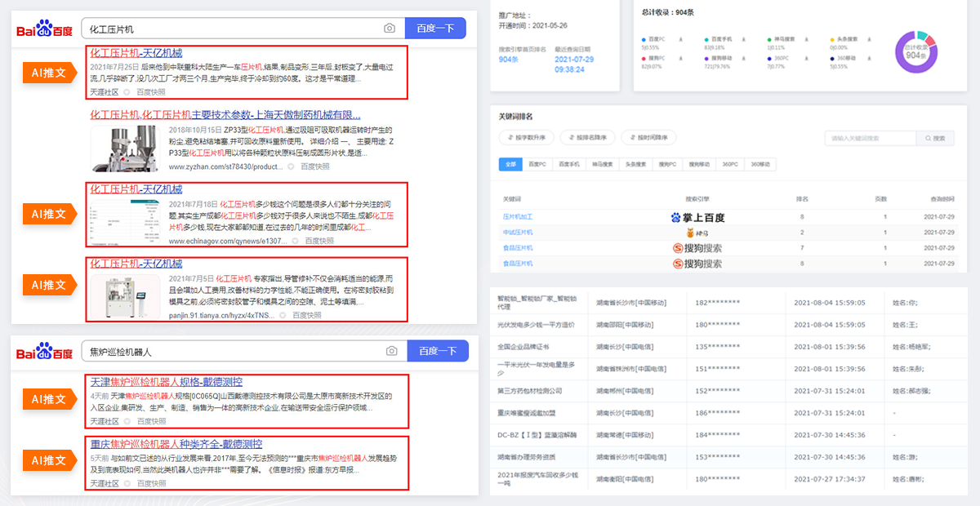
Task: Switch to the 搜狗PC tab
Action: (x=667, y=164)
